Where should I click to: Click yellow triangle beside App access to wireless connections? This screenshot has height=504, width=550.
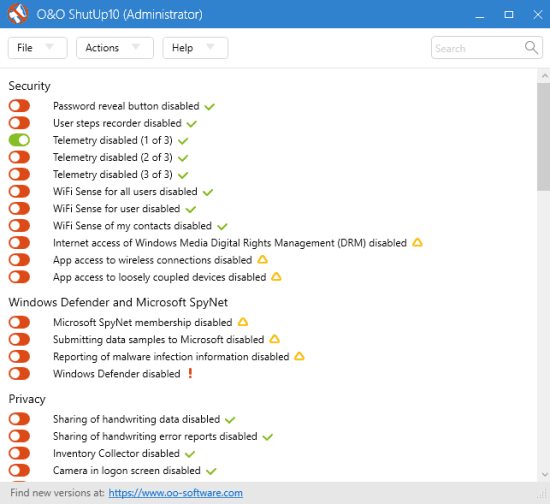coord(262,260)
